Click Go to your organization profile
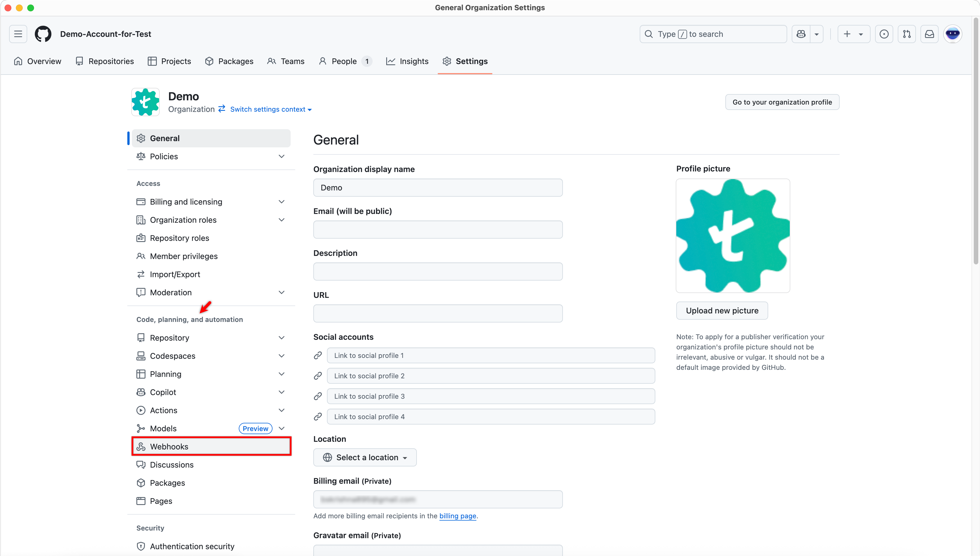The height and width of the screenshot is (556, 980). click(782, 102)
